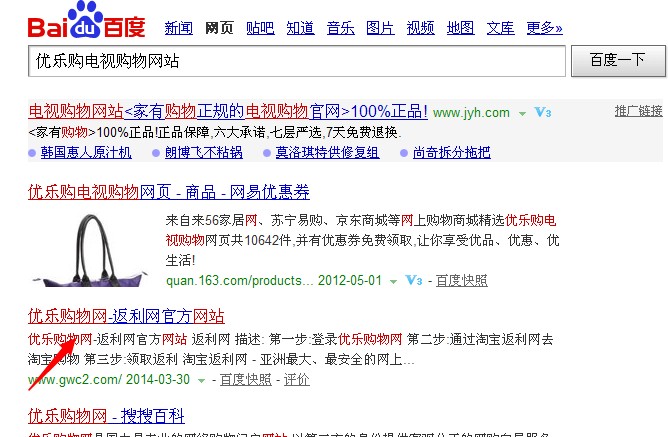Open the 莫洛琪特供修复组 sublink
Viewport: 668px width, 437px height.
(x=327, y=152)
